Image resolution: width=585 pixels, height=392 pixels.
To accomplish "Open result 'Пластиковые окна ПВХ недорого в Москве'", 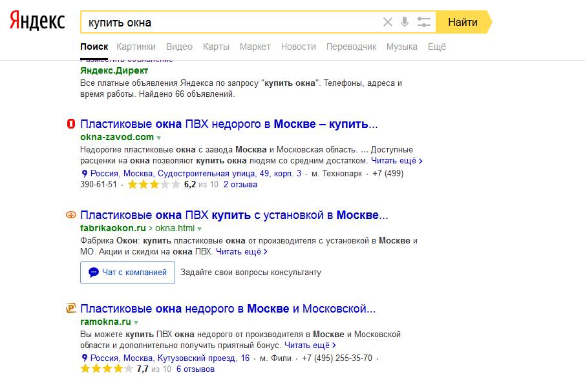I will pos(229,124).
